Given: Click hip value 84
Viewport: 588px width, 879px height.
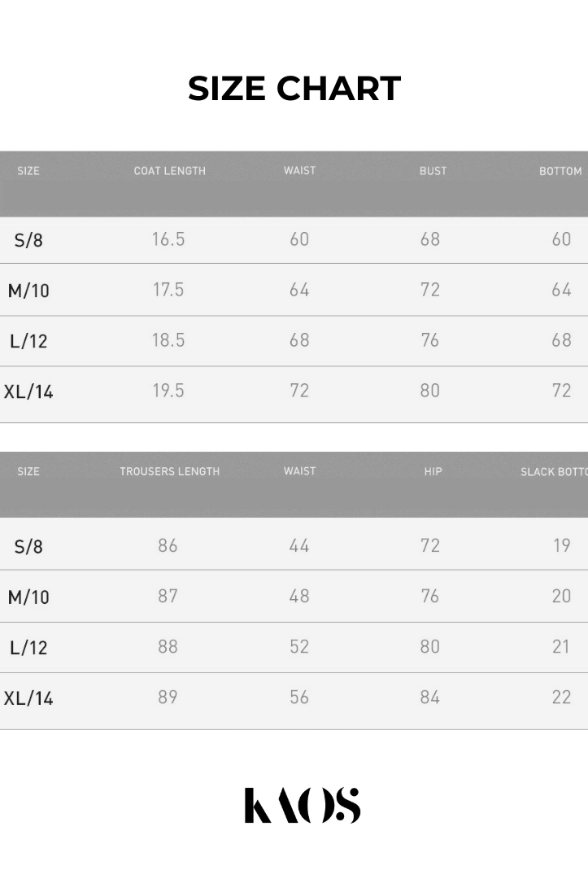Looking at the screenshot, I should click(x=430, y=698).
